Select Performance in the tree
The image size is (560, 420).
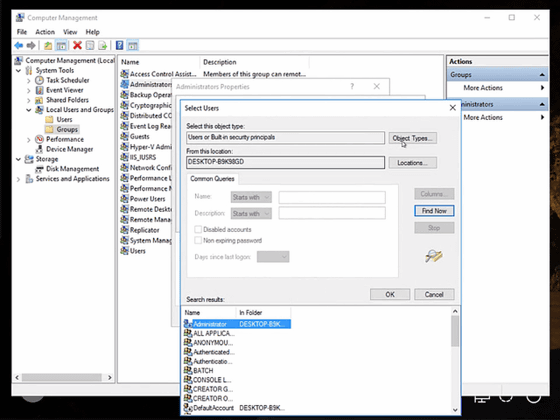click(x=65, y=139)
